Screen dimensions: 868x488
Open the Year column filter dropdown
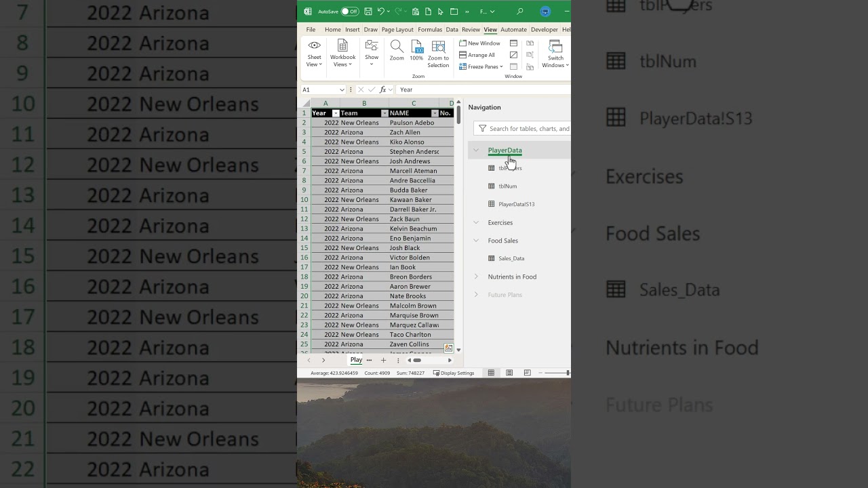[x=336, y=113]
